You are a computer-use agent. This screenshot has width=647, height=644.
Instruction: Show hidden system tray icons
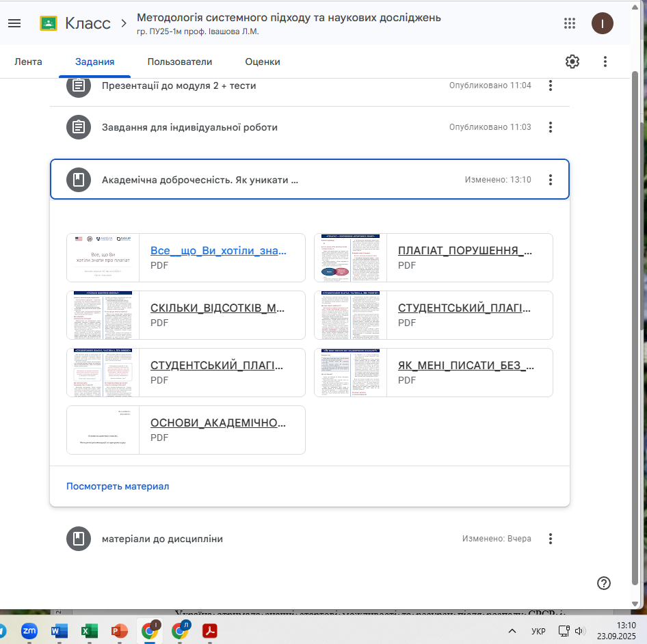[x=512, y=630]
